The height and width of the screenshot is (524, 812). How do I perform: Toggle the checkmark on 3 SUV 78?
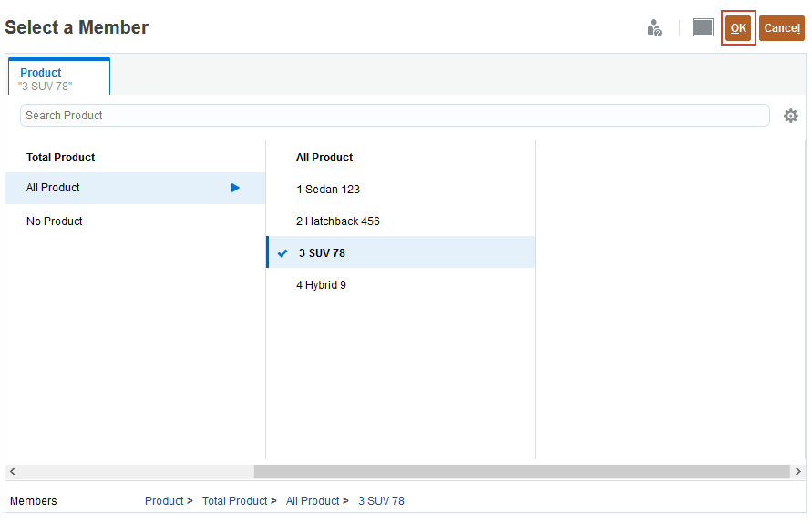[x=283, y=253]
